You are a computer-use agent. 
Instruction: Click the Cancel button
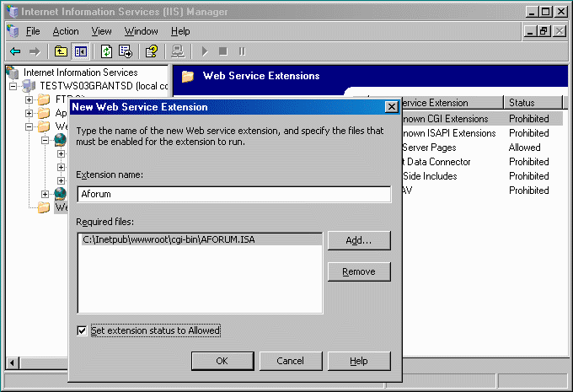pyautogui.click(x=291, y=361)
